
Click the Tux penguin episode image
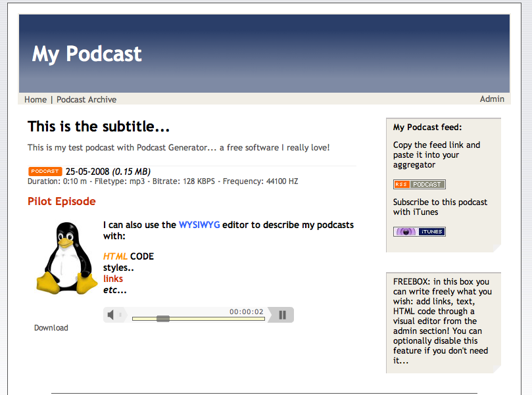[66, 256]
